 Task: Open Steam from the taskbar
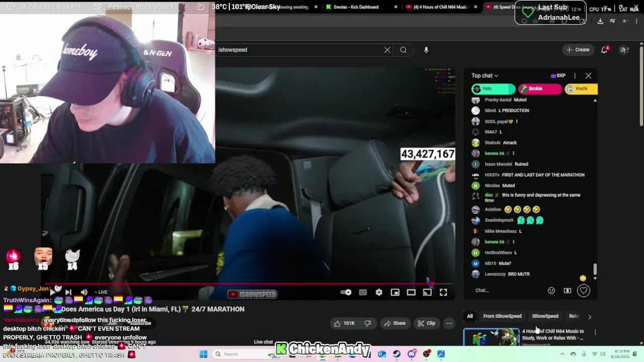tap(396, 354)
